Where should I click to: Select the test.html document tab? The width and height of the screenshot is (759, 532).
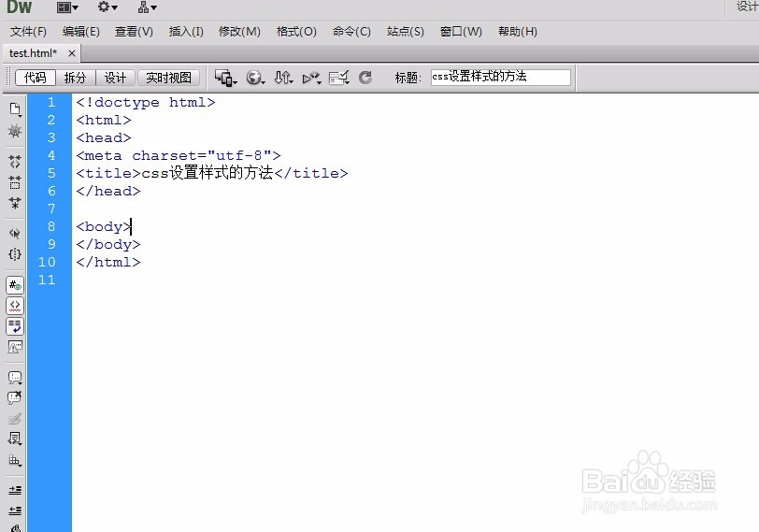tap(33, 53)
